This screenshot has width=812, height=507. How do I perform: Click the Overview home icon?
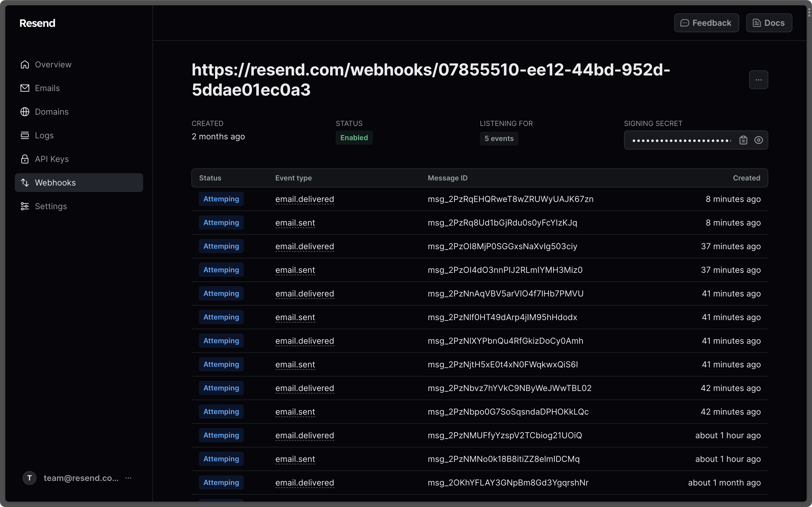pyautogui.click(x=25, y=64)
